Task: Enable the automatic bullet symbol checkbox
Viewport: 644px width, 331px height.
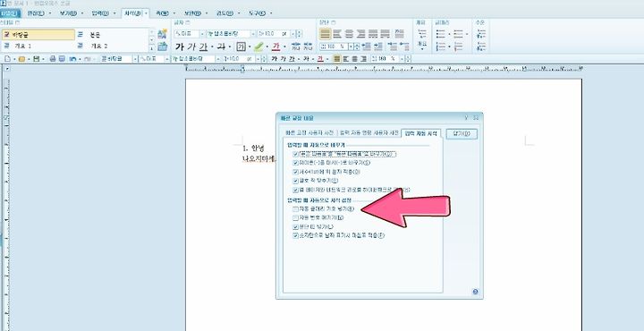Action: tap(295, 209)
